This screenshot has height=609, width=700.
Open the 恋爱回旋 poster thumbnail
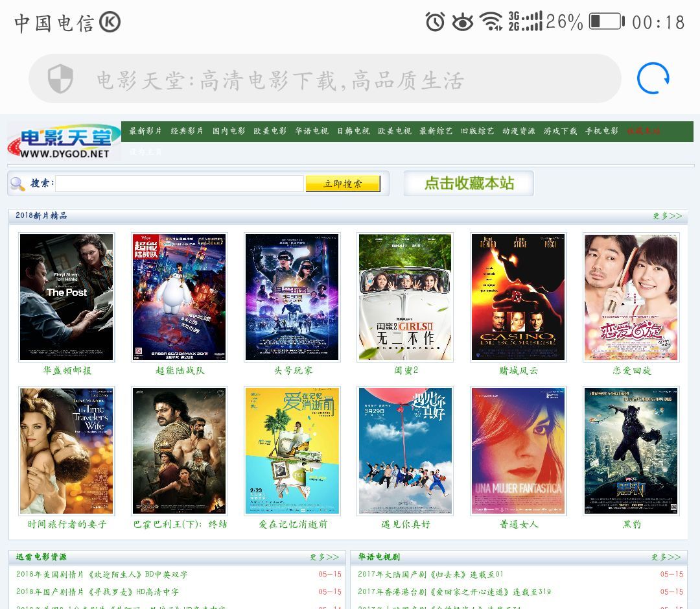point(631,297)
